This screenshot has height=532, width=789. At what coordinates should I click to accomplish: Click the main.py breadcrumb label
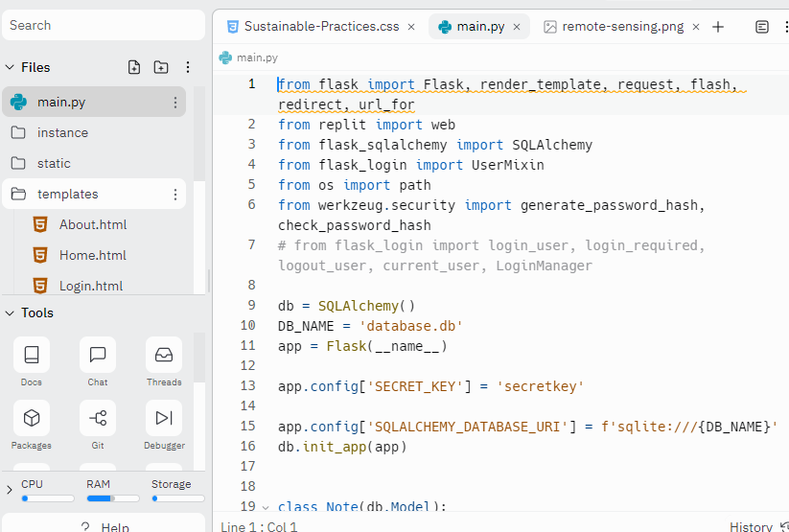coord(257,58)
